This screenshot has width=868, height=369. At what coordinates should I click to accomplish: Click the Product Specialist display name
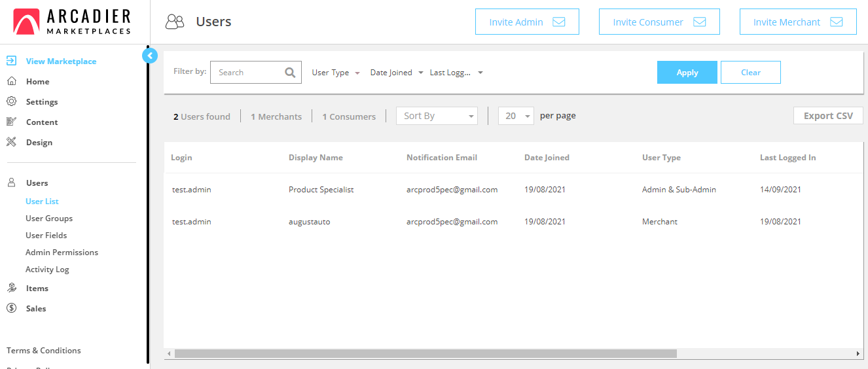point(321,190)
